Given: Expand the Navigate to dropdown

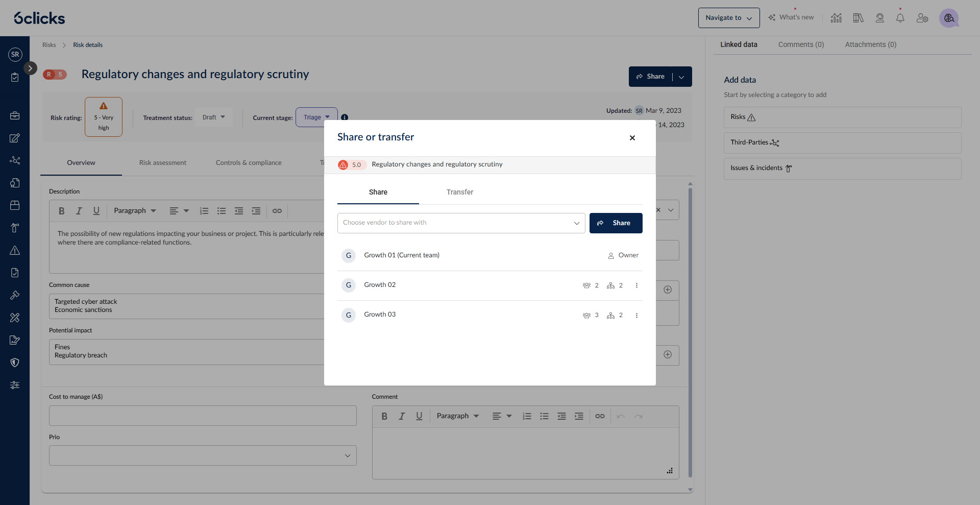Looking at the screenshot, I should click(728, 18).
